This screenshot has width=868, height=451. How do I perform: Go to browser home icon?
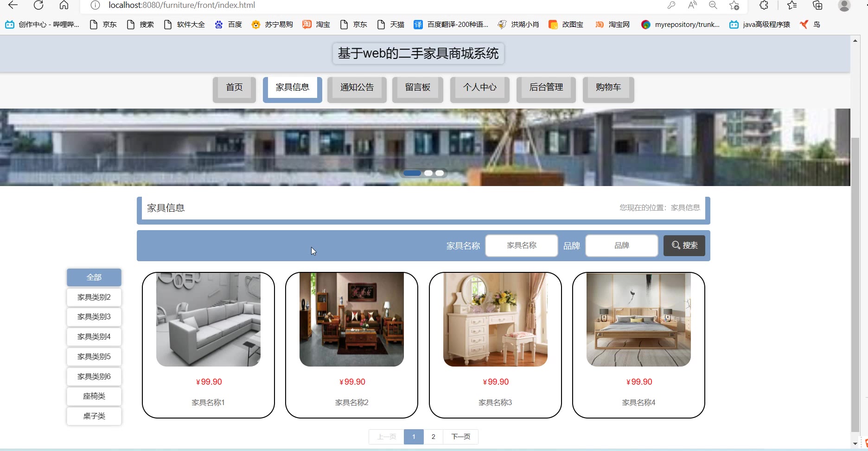[x=64, y=5]
